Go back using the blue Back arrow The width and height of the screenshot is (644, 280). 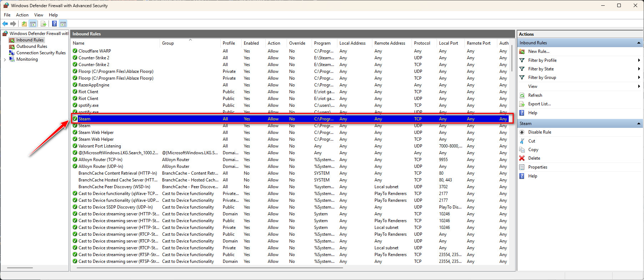[x=5, y=24]
